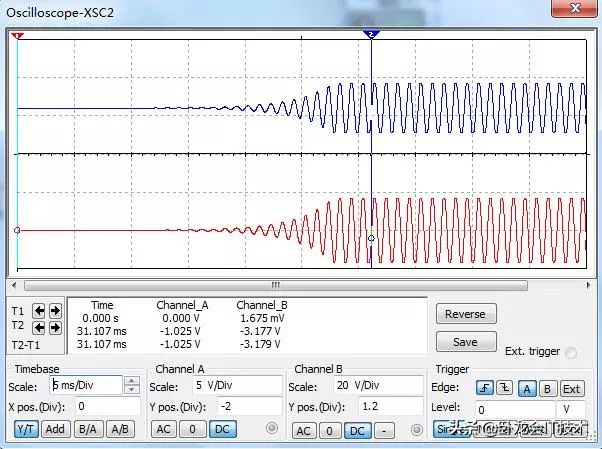The width and height of the screenshot is (602, 449).
Task: Edit Channel A Y pos field
Action: point(250,406)
